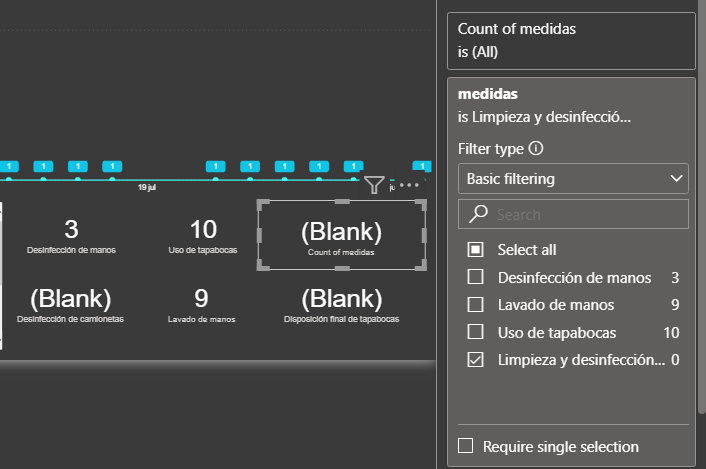Toggle the Select all checkbox
Screen dimensions: 706x469
475,249
